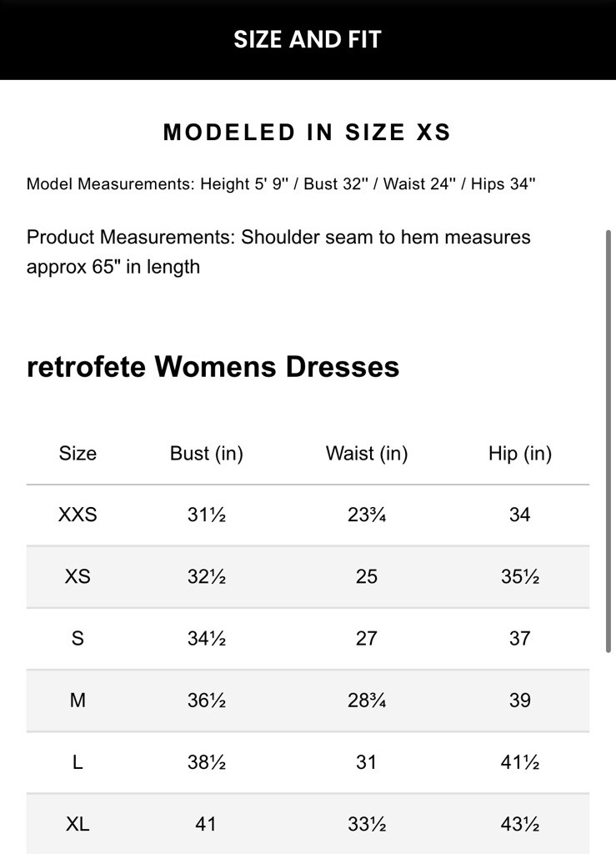Click the MODELED IN SIZE XS heading
Image resolution: width=616 pixels, height=854 pixels.
click(308, 133)
